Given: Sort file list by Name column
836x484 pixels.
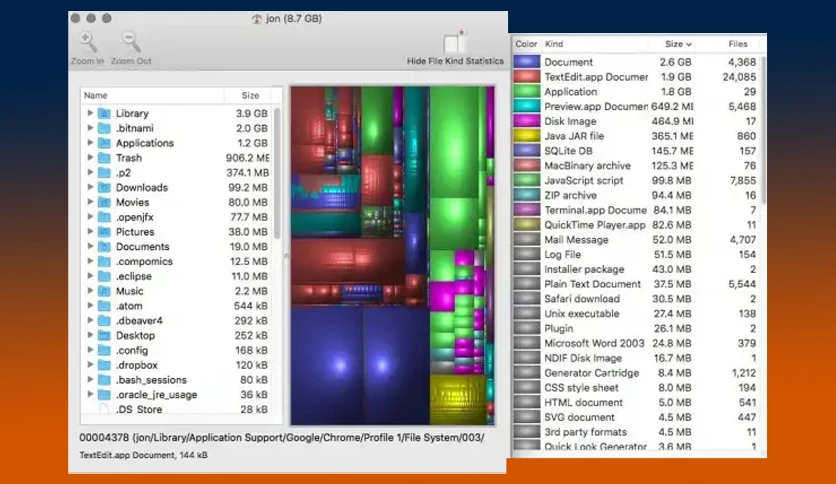Looking at the screenshot, I should (152, 95).
